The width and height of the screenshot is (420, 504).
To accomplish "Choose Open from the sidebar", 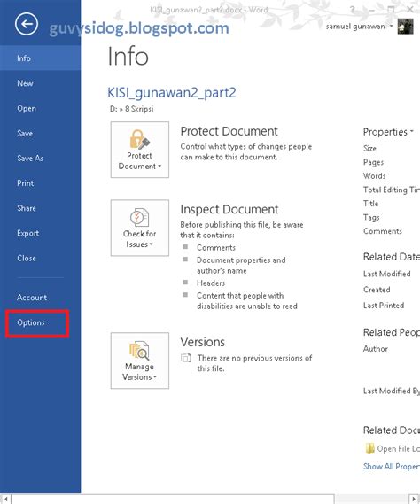I will point(40,108).
